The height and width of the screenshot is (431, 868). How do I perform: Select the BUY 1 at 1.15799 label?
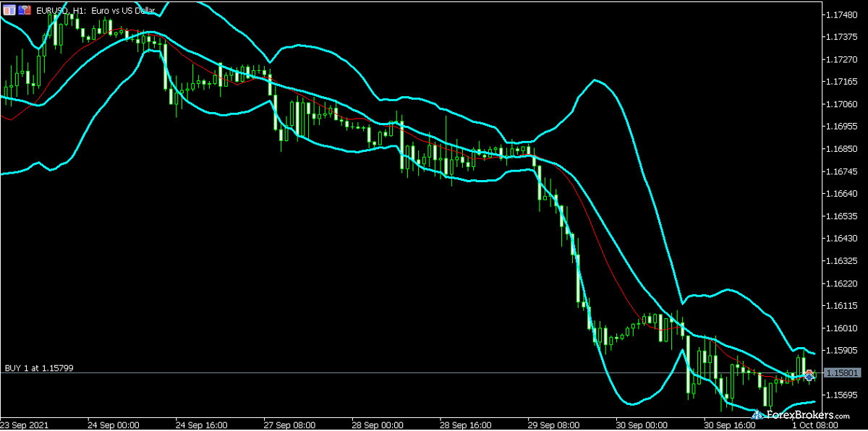39,368
